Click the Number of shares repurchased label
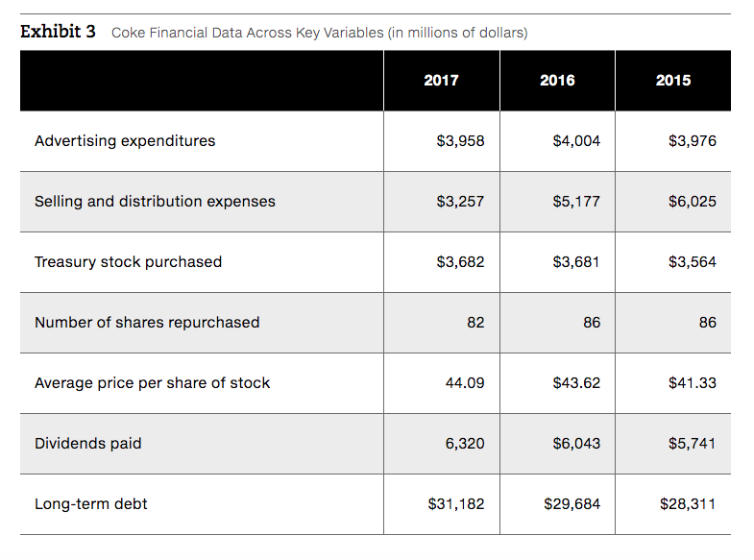Image resolution: width=754 pixels, height=560 pixels. [x=147, y=323]
